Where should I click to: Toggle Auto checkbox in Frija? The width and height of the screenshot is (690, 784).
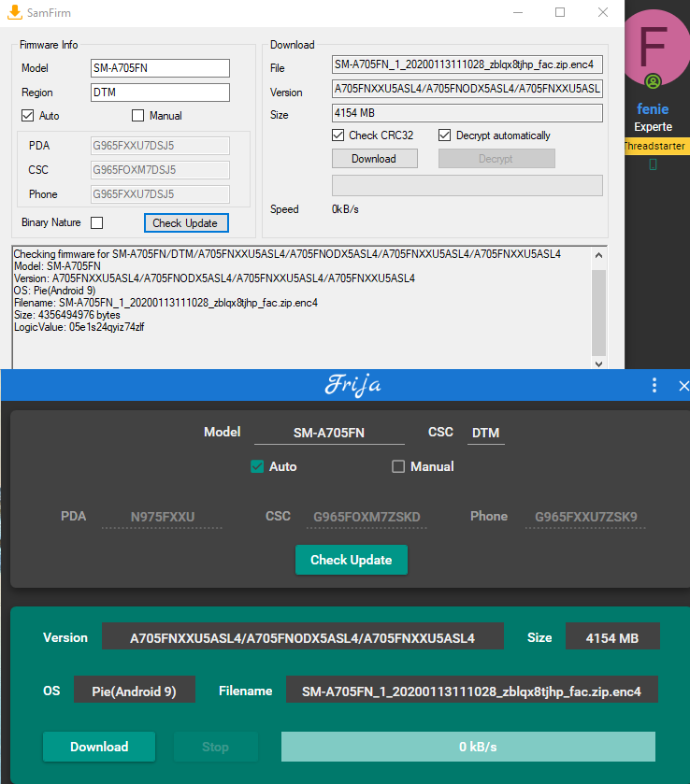point(257,466)
